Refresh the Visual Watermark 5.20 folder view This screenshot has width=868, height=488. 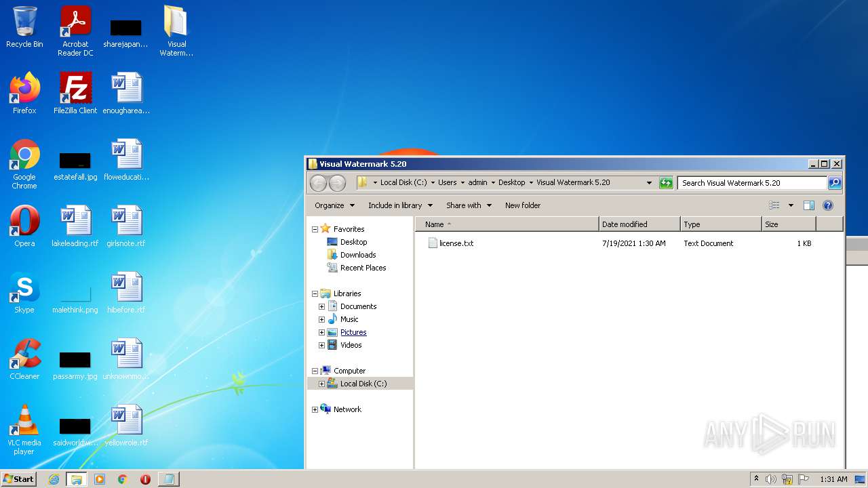(x=666, y=183)
